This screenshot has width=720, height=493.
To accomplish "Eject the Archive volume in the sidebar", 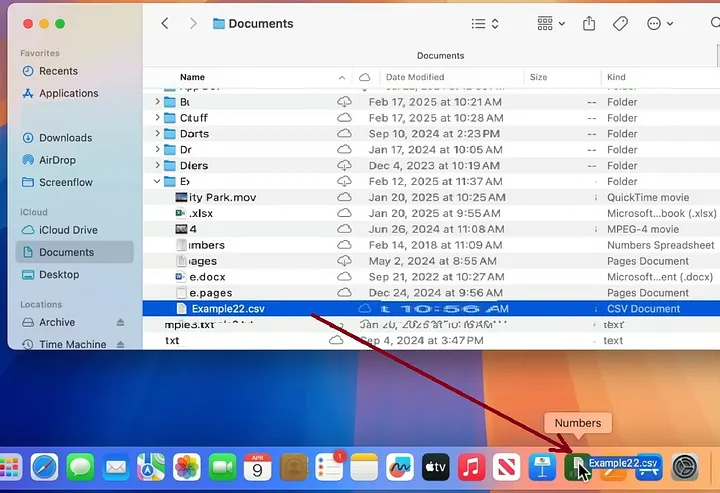I will (x=121, y=323).
